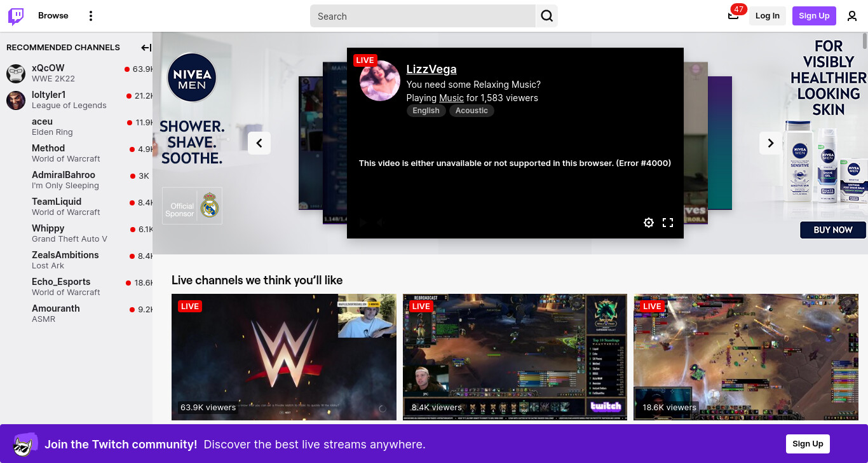Select ZealsAmbitions playing Lost Ark
868x463 pixels.
pos(76,260)
